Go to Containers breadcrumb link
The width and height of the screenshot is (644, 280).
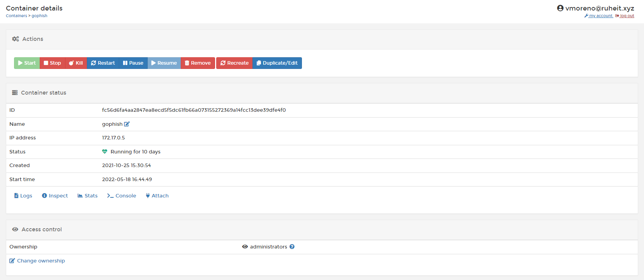16,16
